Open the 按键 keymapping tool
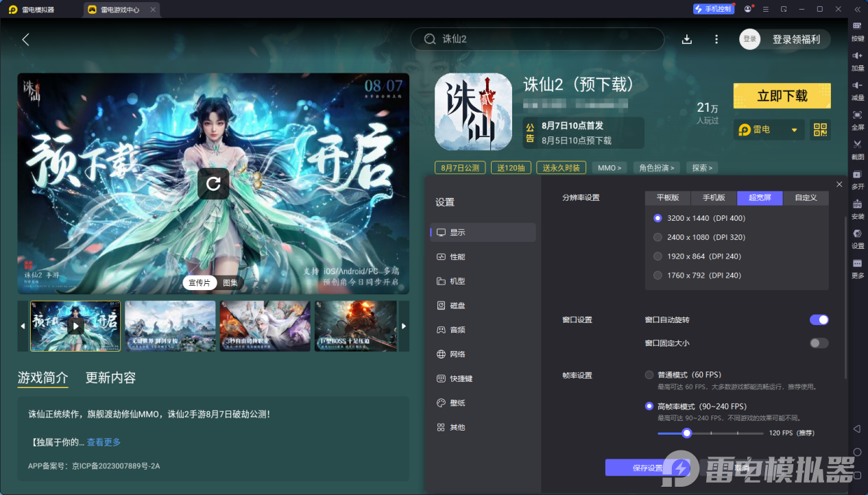The height and width of the screenshot is (495, 868). pos(858,31)
